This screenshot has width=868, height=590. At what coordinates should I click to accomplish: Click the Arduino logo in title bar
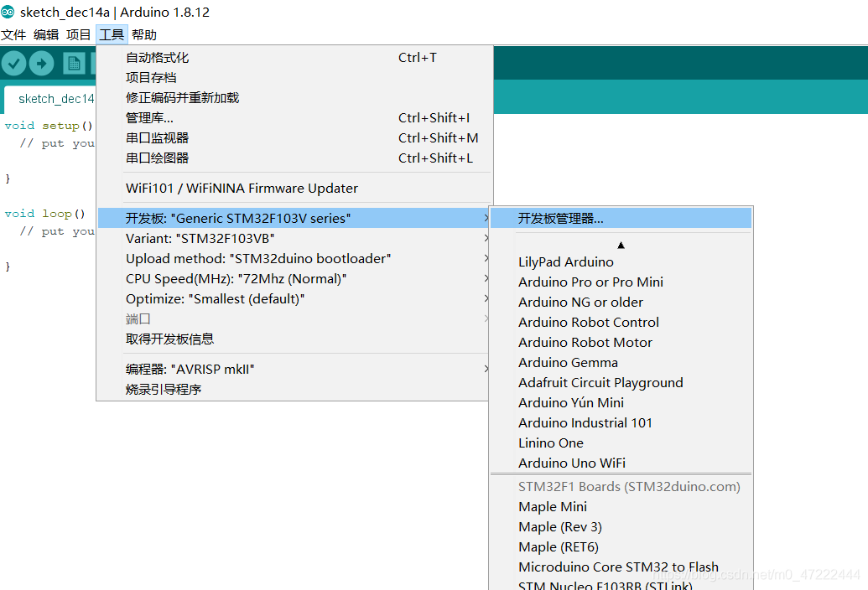click(8, 13)
